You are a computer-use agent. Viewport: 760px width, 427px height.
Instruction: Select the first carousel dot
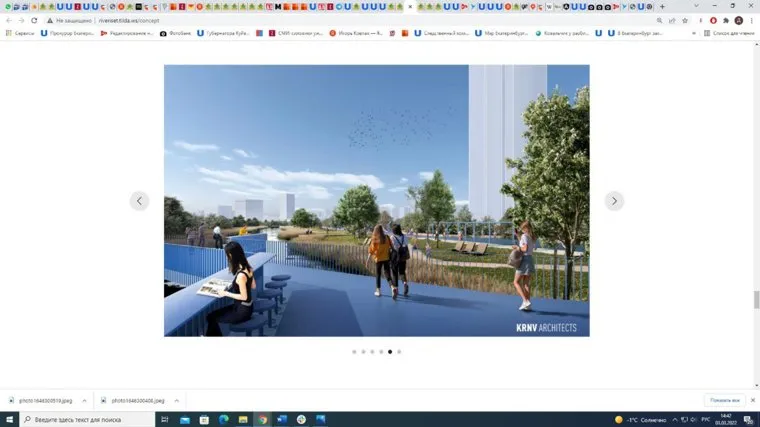click(354, 352)
